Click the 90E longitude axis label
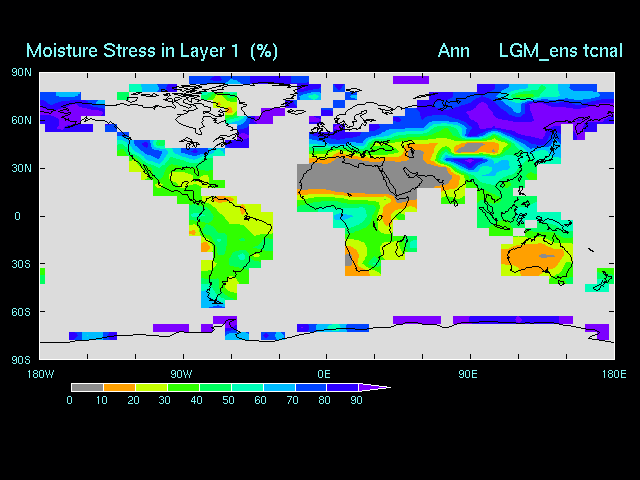Screen dimensions: 640x480 [467, 374]
